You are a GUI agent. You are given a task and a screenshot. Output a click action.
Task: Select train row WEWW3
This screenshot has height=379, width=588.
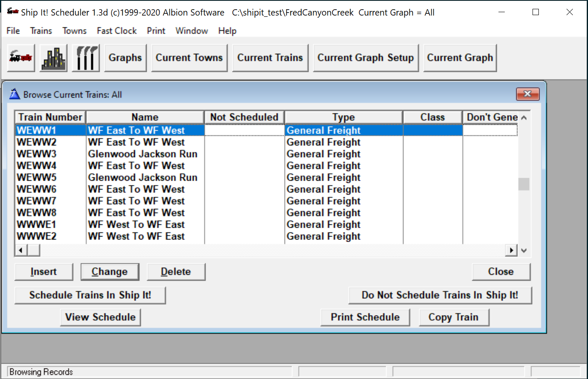266,154
